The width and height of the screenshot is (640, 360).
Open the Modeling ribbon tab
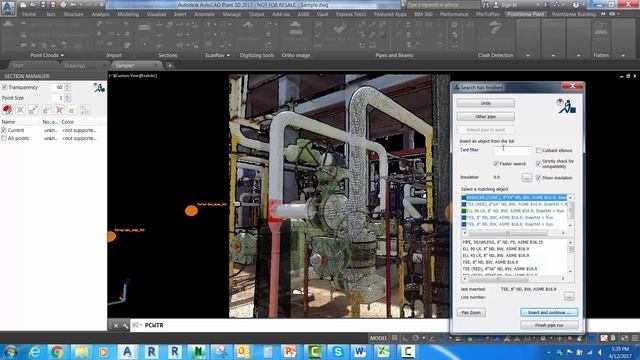pos(128,14)
